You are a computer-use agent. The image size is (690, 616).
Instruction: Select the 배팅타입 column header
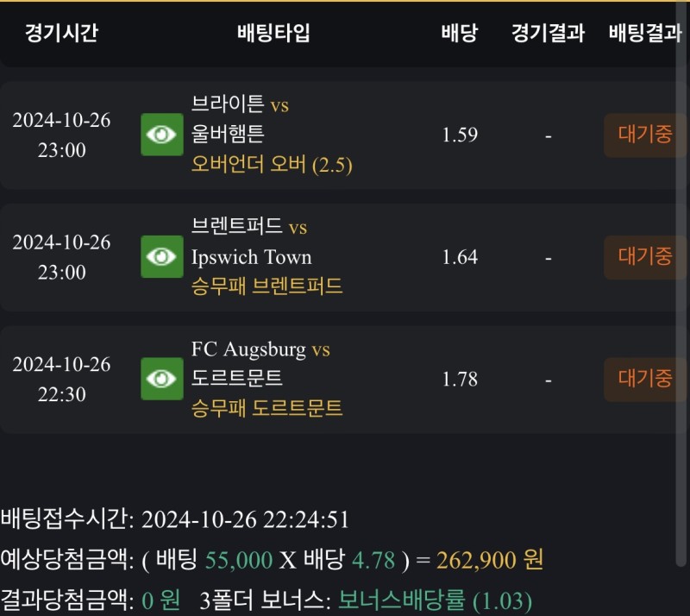[273, 34]
